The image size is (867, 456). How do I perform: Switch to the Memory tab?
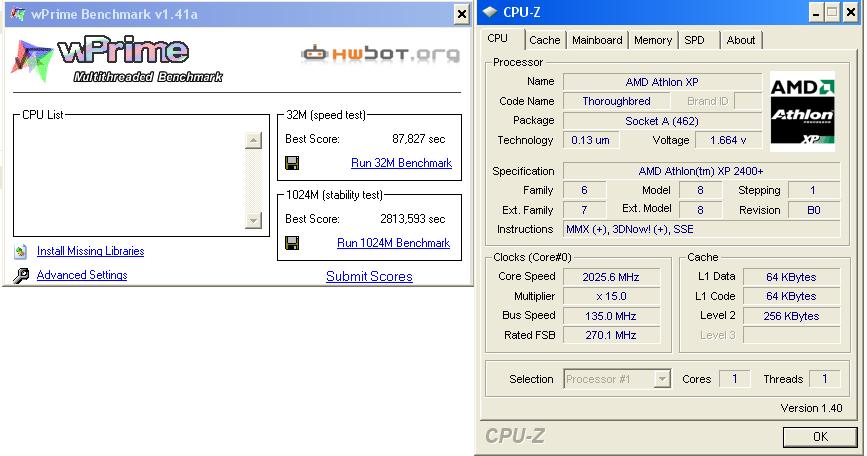[653, 40]
